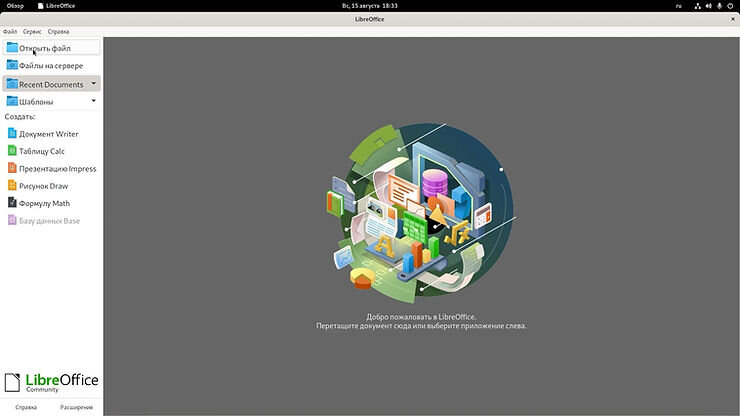Click the Impress presentation icon

click(x=12, y=168)
